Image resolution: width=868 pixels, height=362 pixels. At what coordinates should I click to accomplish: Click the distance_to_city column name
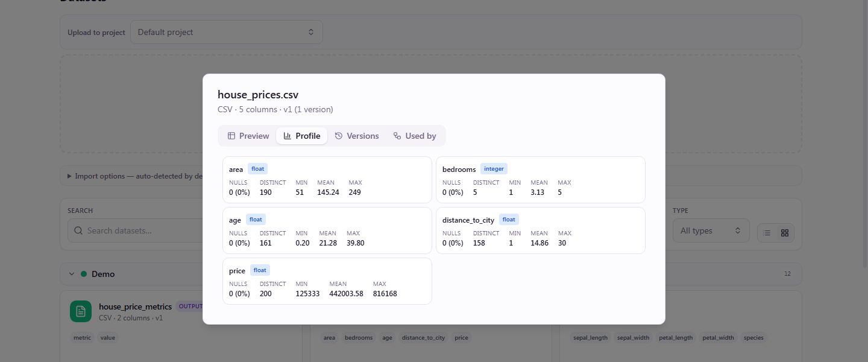tap(468, 220)
